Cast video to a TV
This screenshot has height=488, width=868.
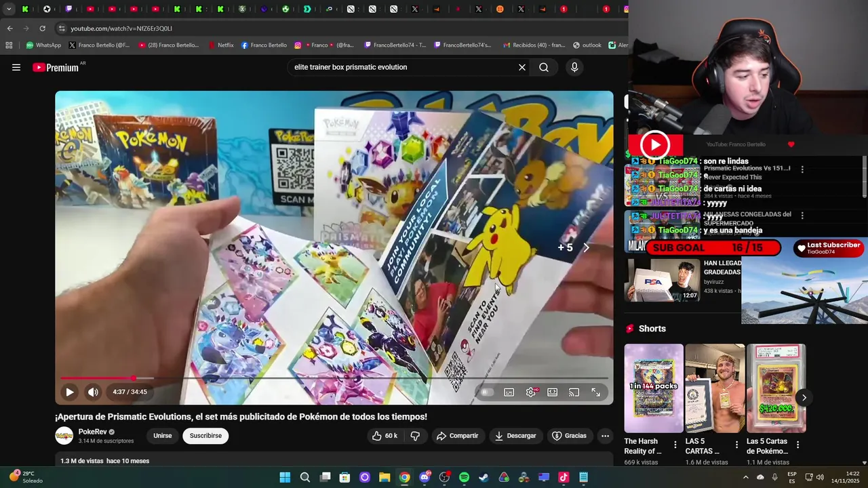click(x=574, y=392)
